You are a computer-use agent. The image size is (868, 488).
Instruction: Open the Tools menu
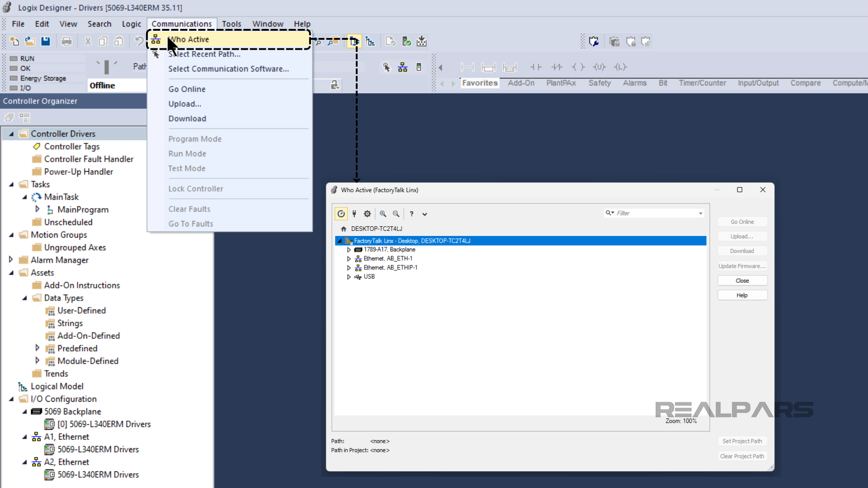(x=231, y=24)
